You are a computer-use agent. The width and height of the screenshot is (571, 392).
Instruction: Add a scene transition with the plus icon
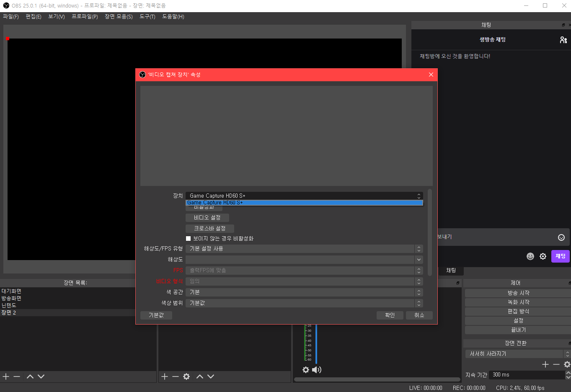[x=545, y=364]
